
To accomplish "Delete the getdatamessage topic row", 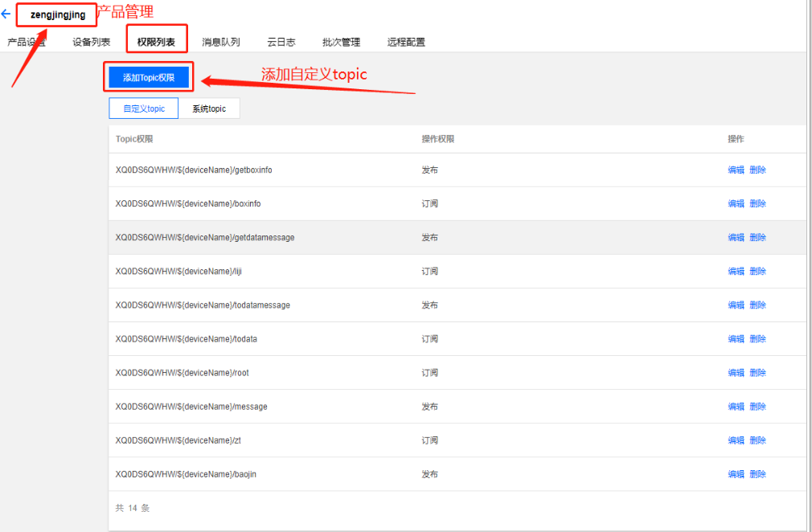I will (757, 238).
